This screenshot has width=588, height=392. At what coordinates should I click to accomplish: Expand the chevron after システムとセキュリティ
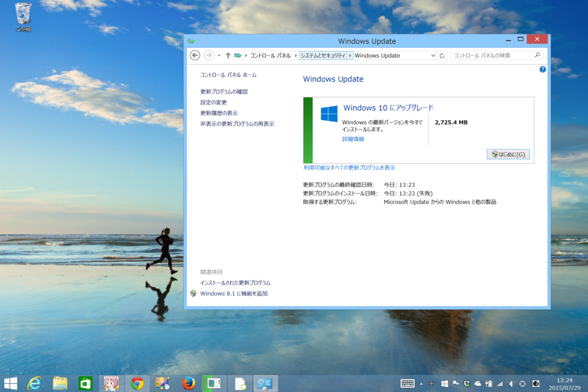(x=350, y=56)
